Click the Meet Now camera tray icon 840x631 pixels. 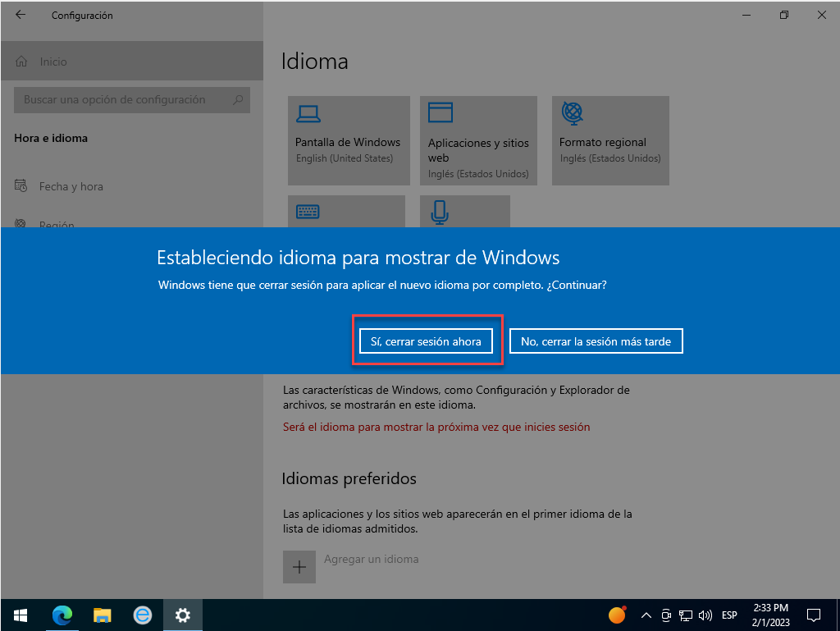[666, 615]
